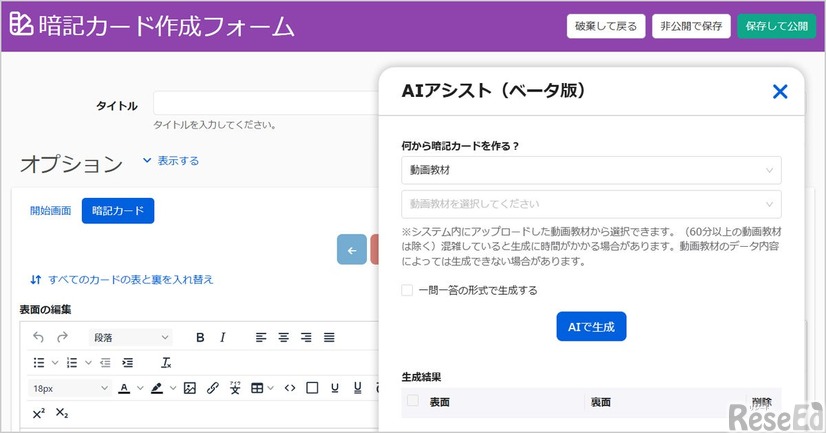Image resolution: width=826 pixels, height=433 pixels.
Task: Apply single underline
Action: tap(335, 388)
